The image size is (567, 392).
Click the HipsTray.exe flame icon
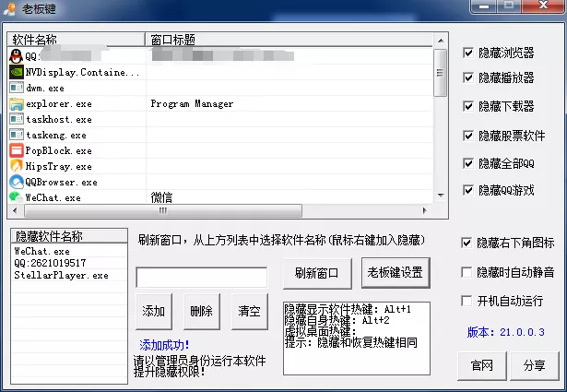point(17,166)
